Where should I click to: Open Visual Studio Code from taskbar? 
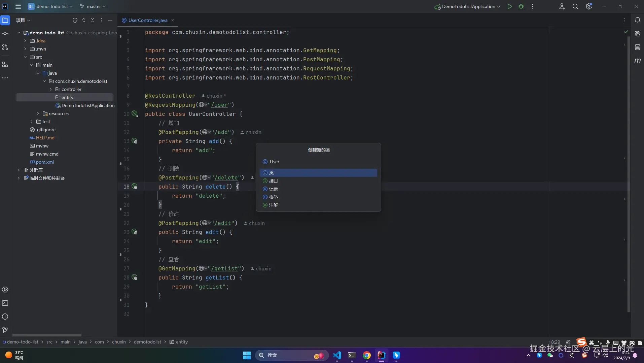click(x=337, y=355)
